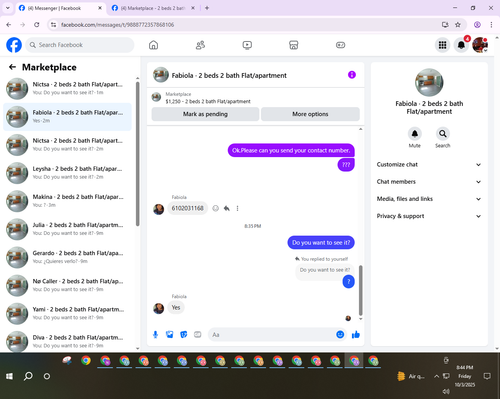Image resolution: width=500 pixels, height=399 pixels.
Task: Attach a photo file in composer
Action: click(x=170, y=334)
